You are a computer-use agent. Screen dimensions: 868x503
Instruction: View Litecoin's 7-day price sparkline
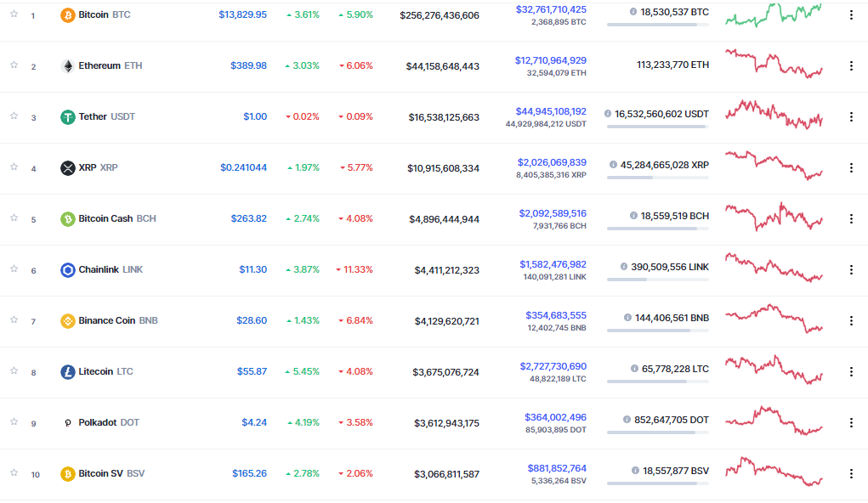pyautogui.click(x=774, y=370)
